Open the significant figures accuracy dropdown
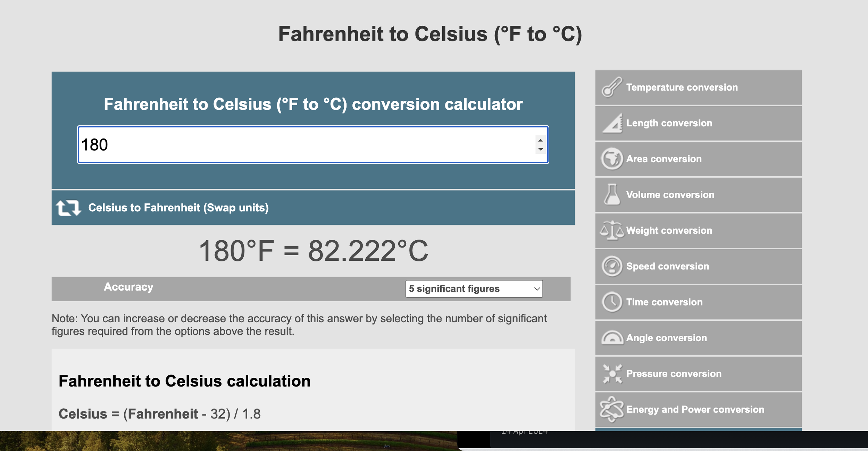Viewport: 868px width, 451px height. (474, 289)
